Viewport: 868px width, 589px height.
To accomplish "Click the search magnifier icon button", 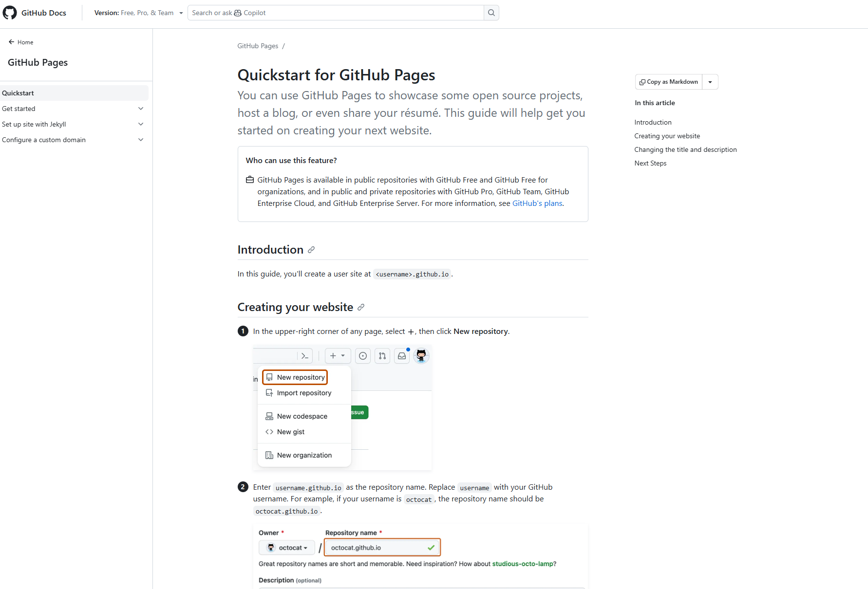I will [491, 13].
